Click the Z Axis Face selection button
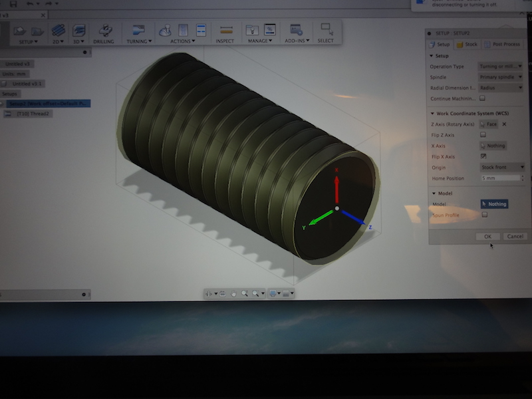Image resolution: width=532 pixels, height=399 pixels. [x=489, y=124]
